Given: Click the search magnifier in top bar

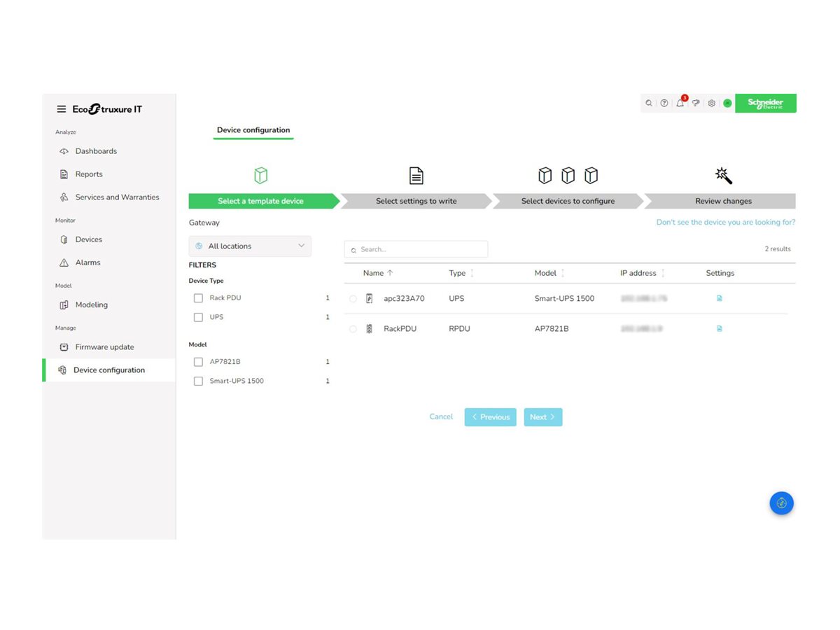Looking at the screenshot, I should 649,103.
